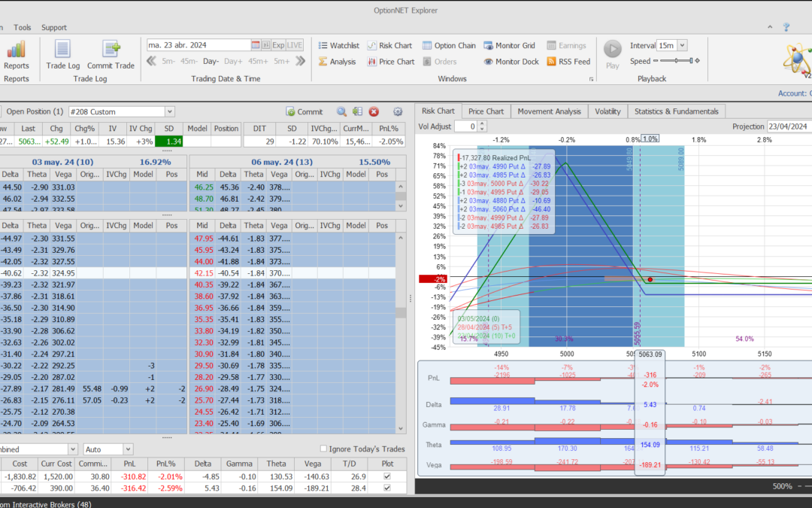This screenshot has height=508, width=812.
Task: Enable Ignore Today's Trades checkbox
Action: coord(324,449)
